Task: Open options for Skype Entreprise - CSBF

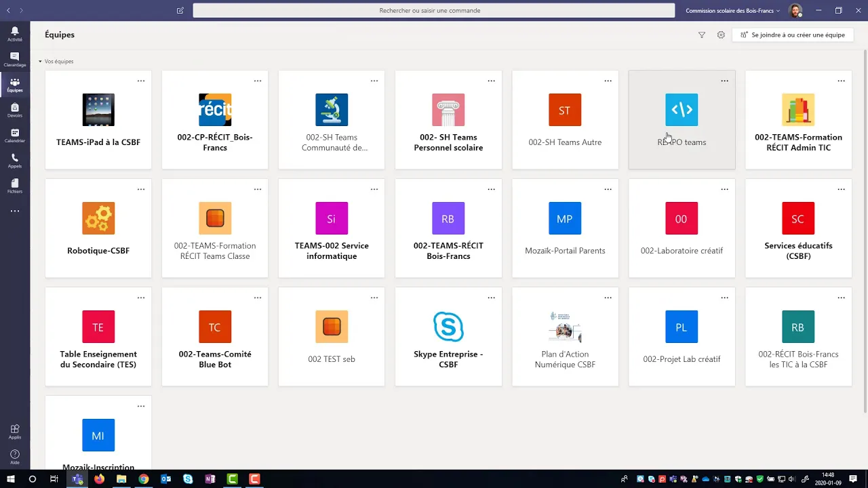Action: pos(491,298)
